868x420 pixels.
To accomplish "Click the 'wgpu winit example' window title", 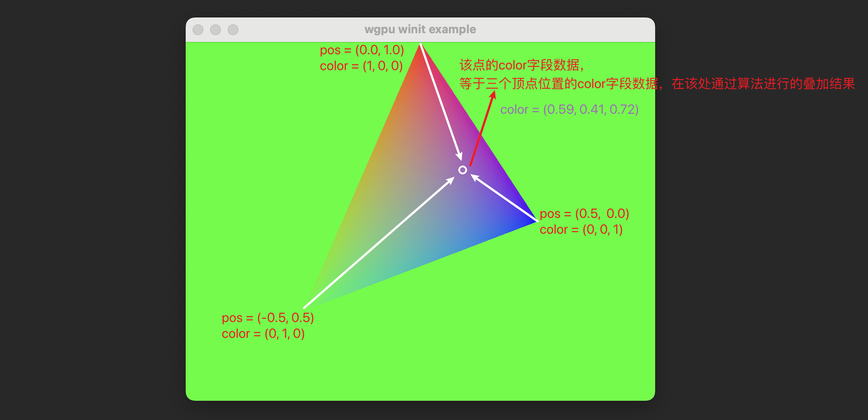I will 420,29.
